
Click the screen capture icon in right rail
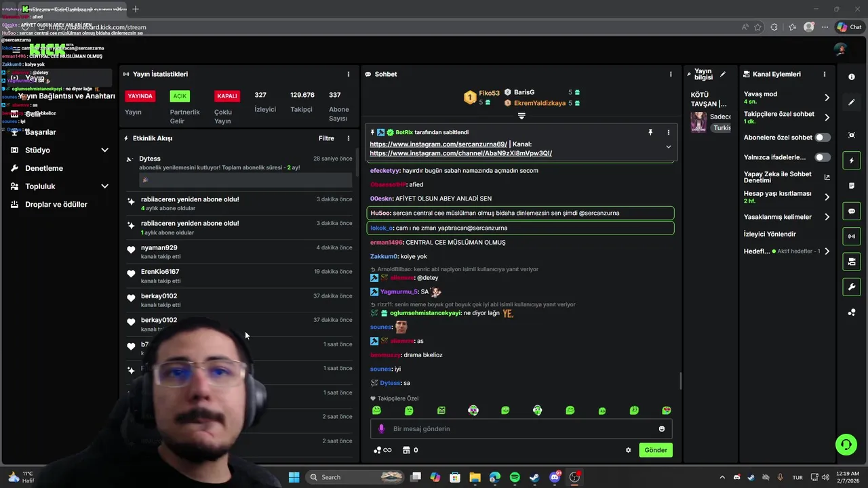point(852,135)
